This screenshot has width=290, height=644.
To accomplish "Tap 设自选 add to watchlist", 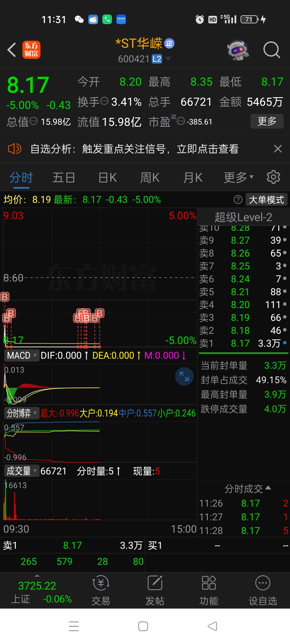I will (x=263, y=590).
